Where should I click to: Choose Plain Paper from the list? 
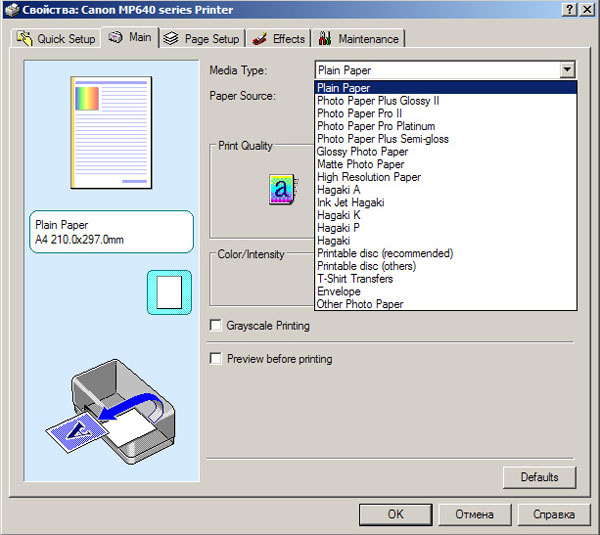tap(446, 88)
